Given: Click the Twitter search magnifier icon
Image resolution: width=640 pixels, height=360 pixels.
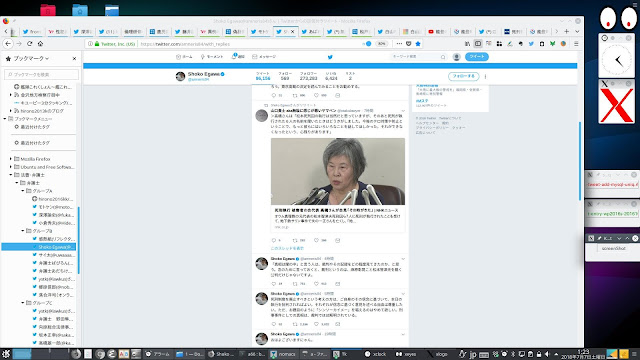Looking at the screenshot, I should (443, 57).
